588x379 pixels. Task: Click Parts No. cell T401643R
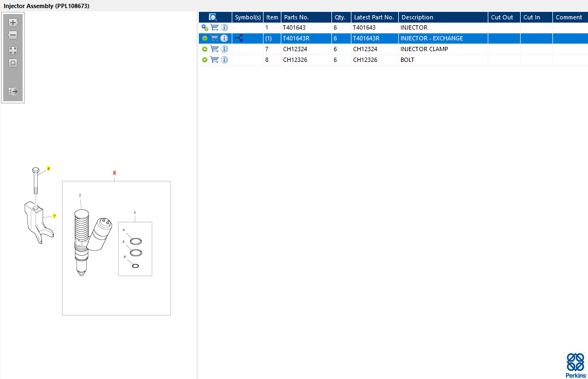click(306, 38)
